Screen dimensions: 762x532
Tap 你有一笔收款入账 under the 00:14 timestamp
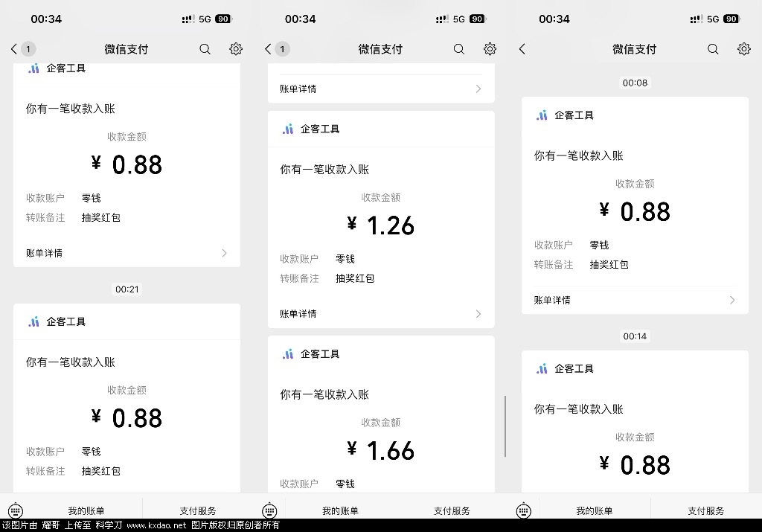click(x=578, y=409)
